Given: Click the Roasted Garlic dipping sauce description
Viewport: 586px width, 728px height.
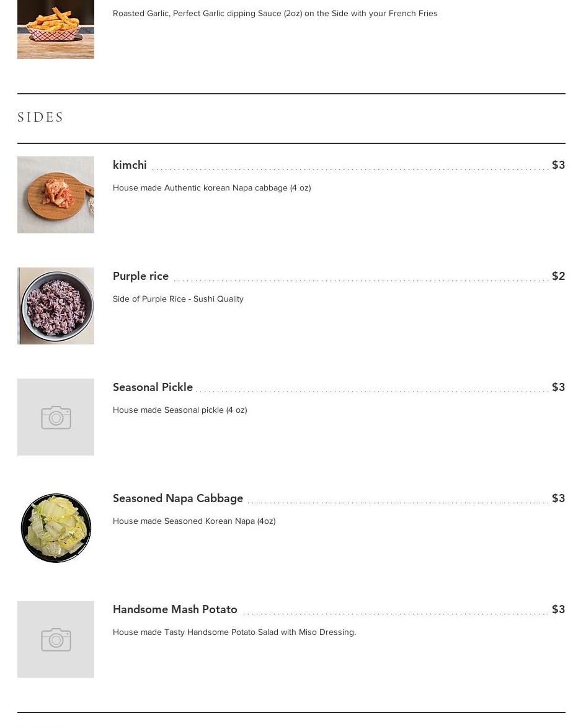Looking at the screenshot, I should pyautogui.click(x=275, y=13).
